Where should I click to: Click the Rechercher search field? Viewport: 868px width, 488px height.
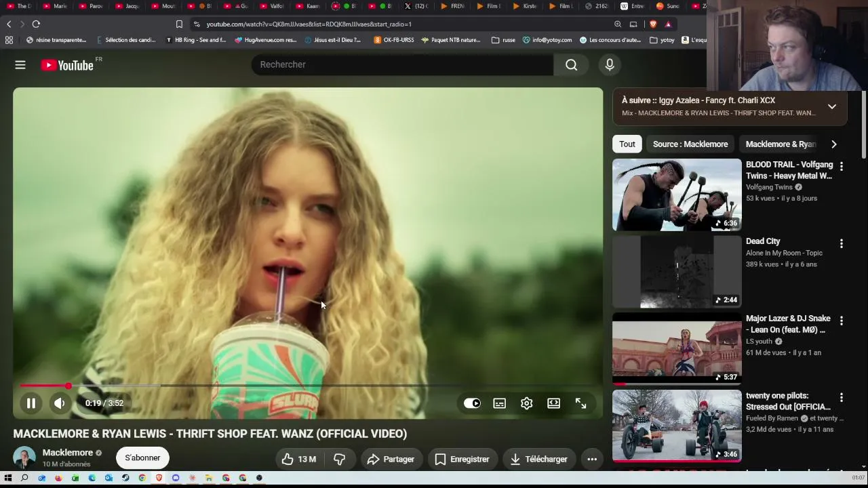[x=403, y=64]
